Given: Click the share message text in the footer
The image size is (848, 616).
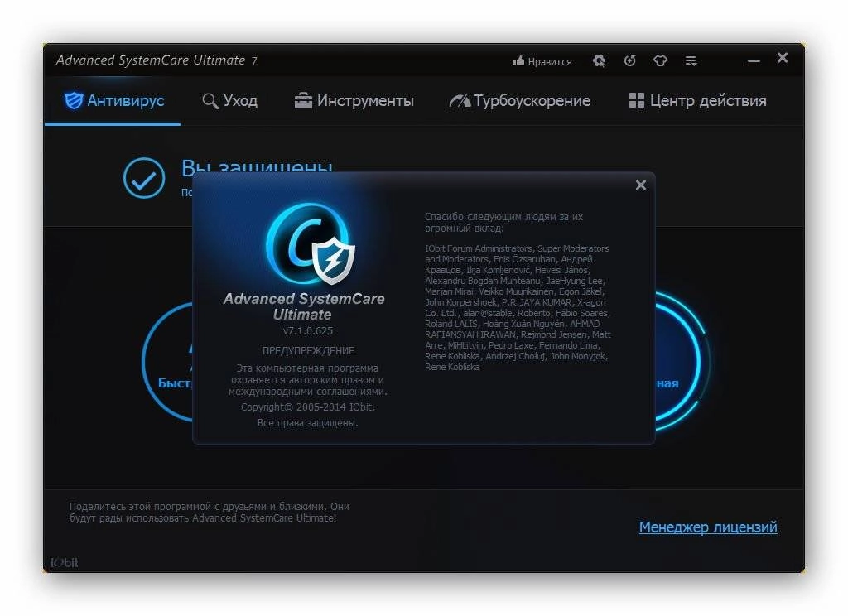Looking at the screenshot, I should [x=210, y=513].
